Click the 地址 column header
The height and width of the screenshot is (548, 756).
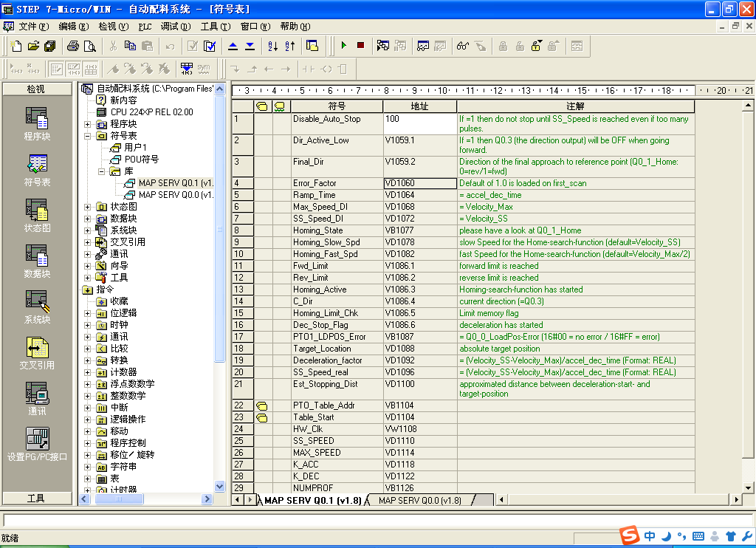(x=419, y=106)
